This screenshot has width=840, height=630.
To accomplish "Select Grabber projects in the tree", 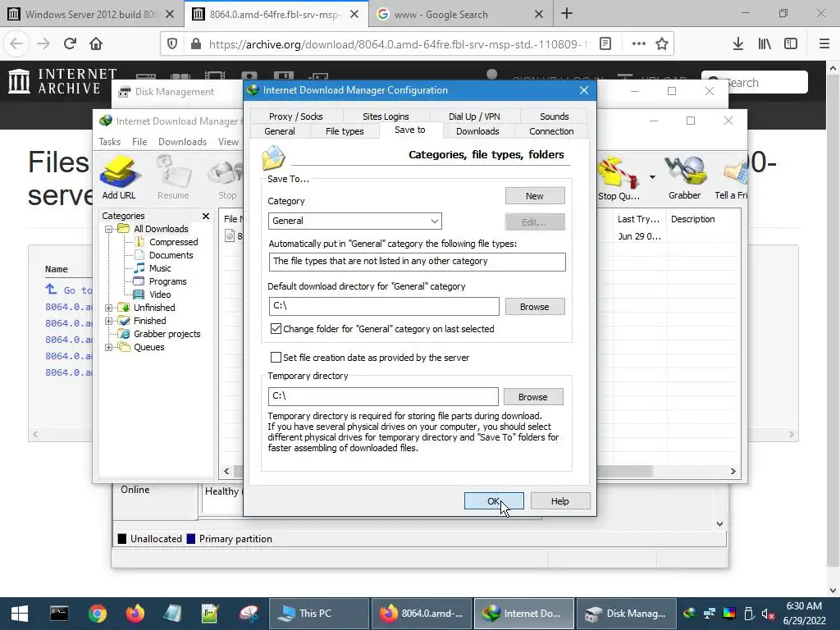I will point(167,335).
